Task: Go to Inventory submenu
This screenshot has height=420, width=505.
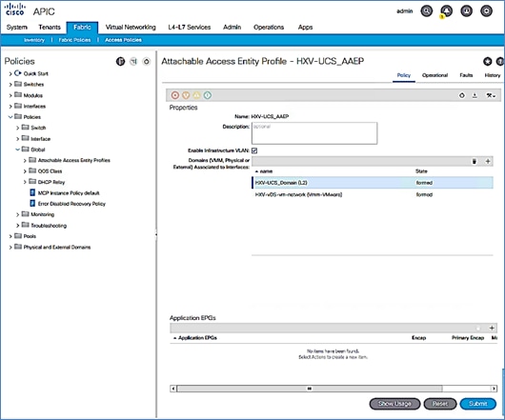Action: tap(34, 40)
